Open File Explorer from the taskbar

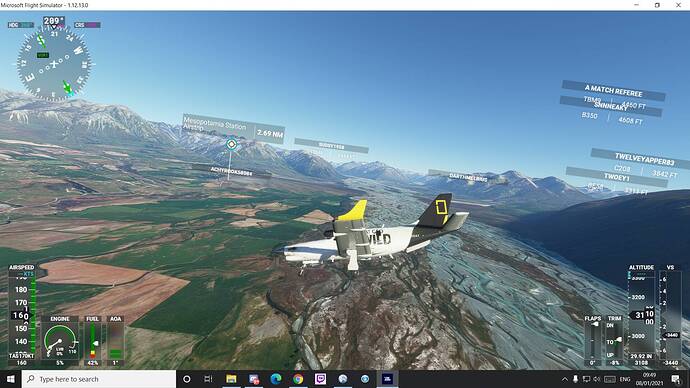pos(231,379)
